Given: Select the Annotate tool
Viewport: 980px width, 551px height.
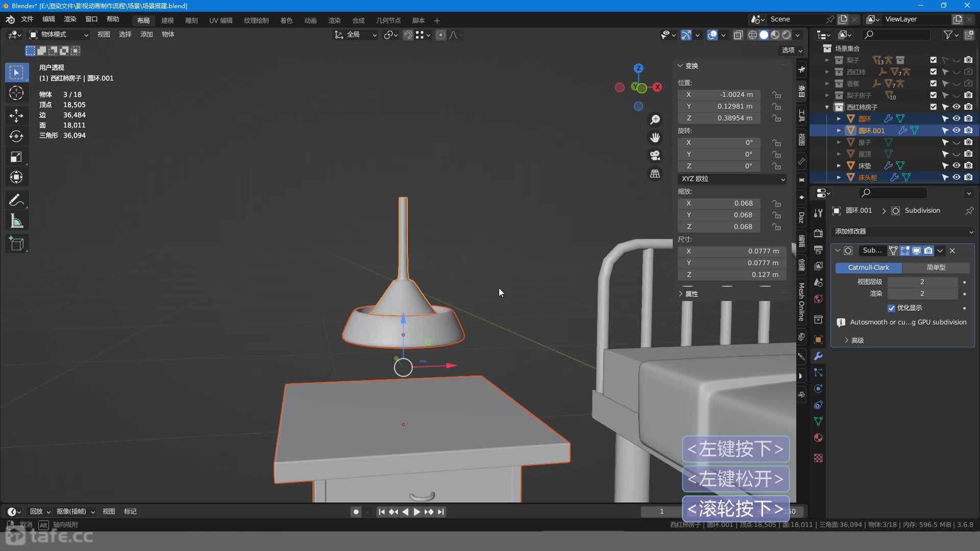Looking at the screenshot, I should tap(16, 200).
